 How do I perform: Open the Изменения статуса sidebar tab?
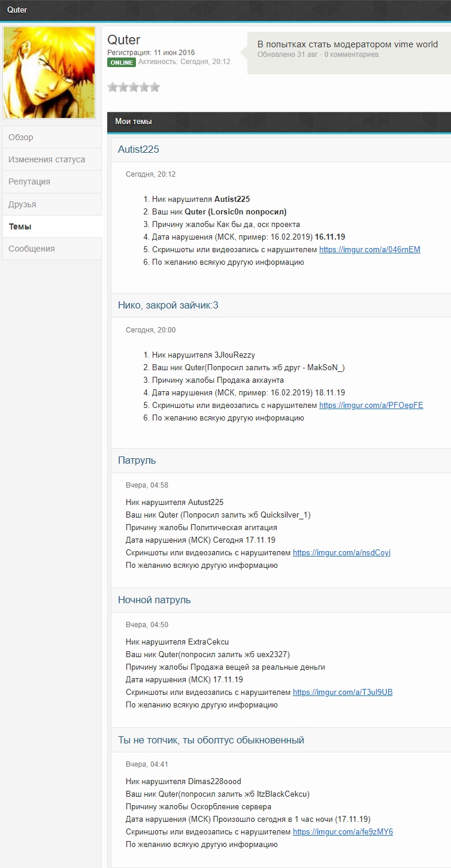(x=52, y=159)
